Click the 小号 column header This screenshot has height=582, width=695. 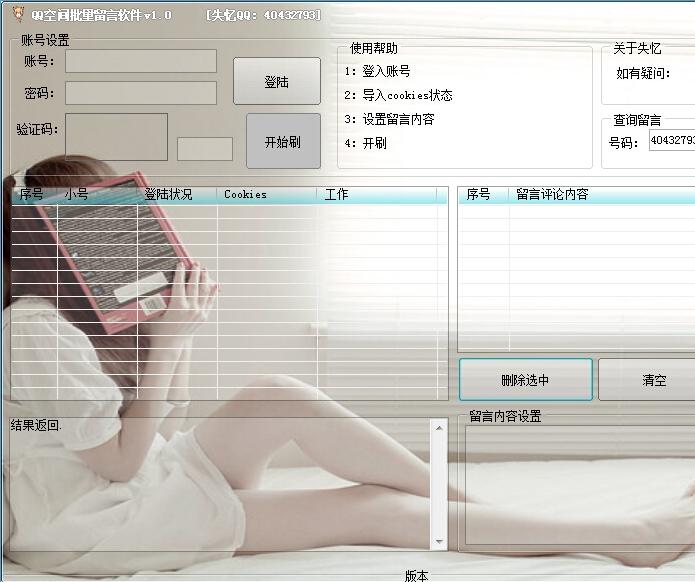click(x=97, y=195)
